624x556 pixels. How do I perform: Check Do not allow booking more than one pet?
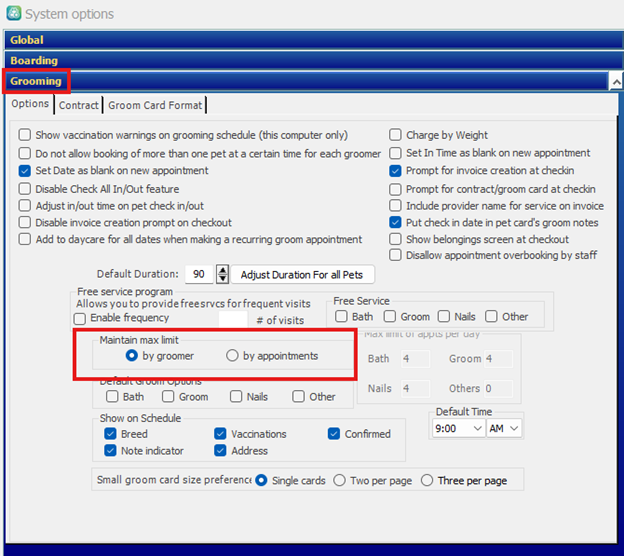(25, 153)
